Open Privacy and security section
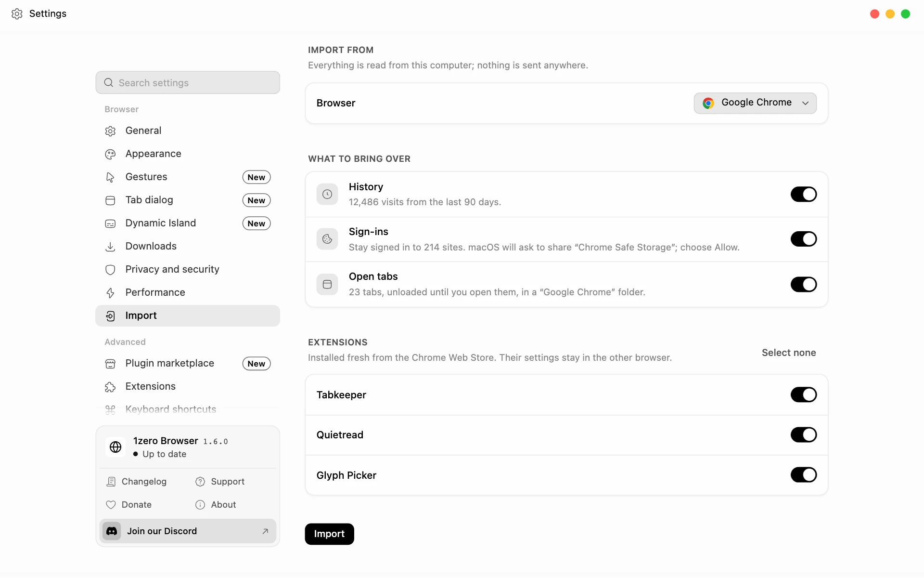Image resolution: width=924 pixels, height=578 pixels. tap(188, 269)
